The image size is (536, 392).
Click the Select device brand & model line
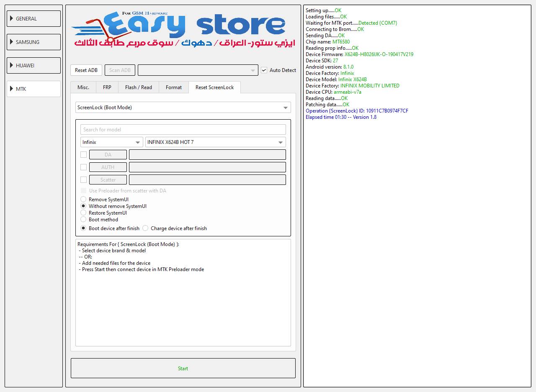(x=112, y=251)
